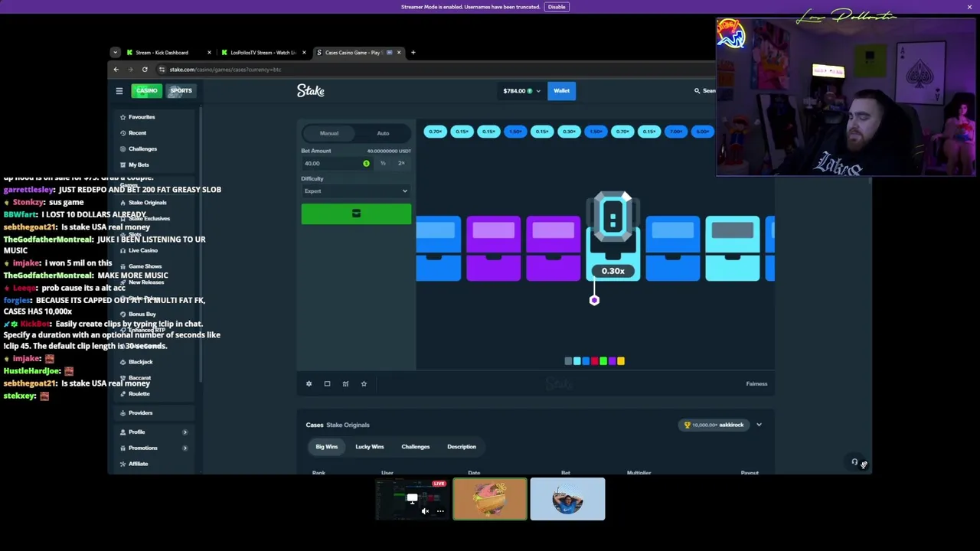This screenshot has height=551, width=980.
Task: Click the green color swatch in legend
Action: click(x=603, y=361)
